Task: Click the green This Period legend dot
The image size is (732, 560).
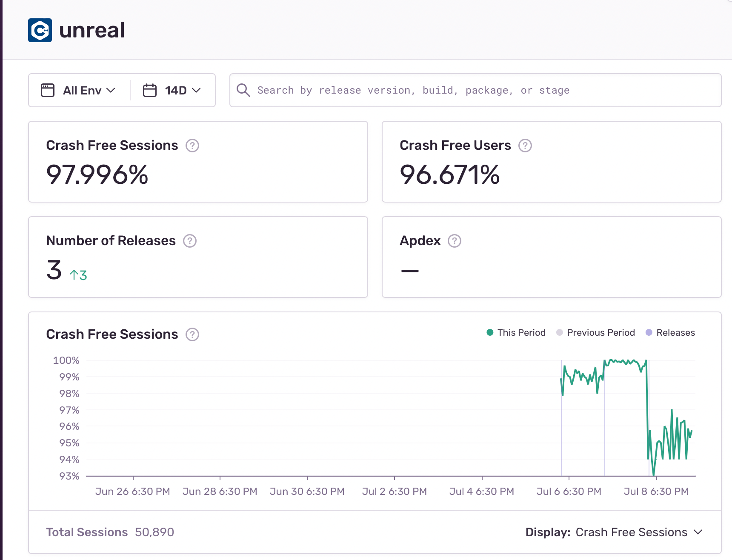Action: point(490,333)
